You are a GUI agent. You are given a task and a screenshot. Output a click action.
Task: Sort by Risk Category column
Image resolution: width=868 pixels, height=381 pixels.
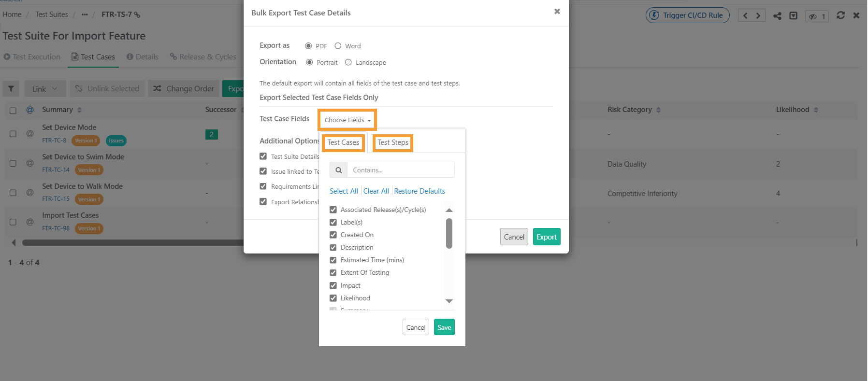point(658,110)
